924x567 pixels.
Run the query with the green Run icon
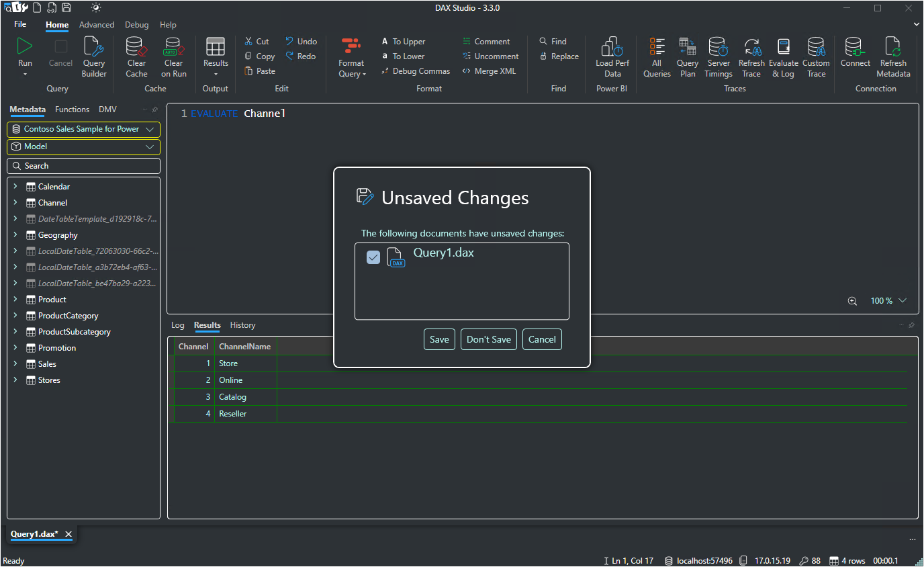(25, 47)
